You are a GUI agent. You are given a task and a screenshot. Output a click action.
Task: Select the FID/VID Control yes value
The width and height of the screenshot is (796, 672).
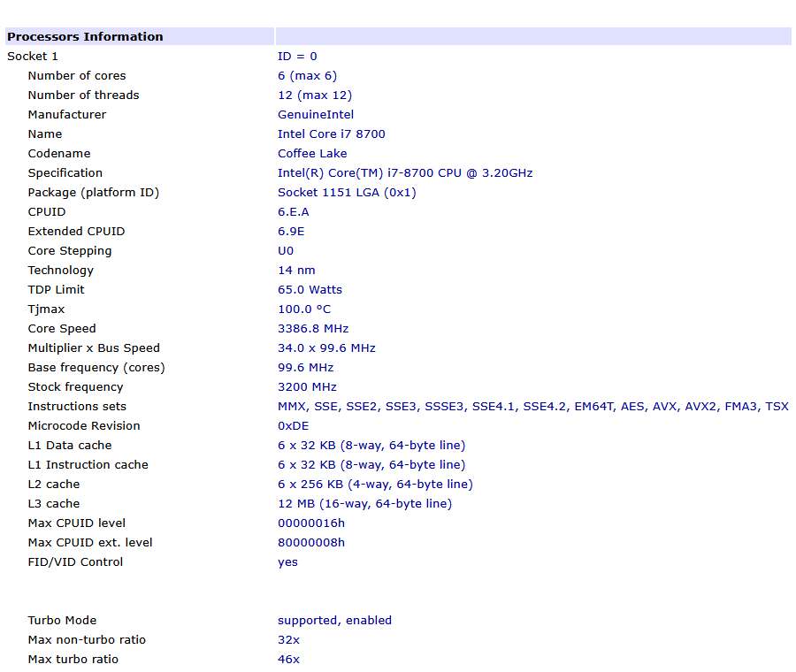pyautogui.click(x=287, y=562)
